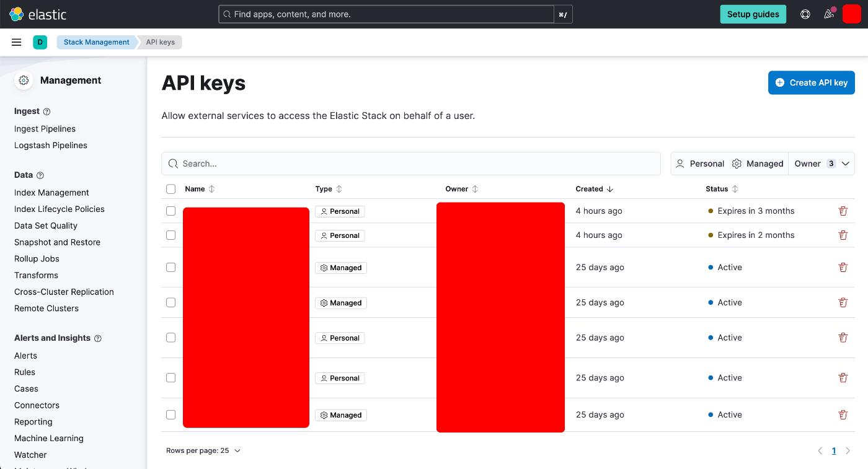The width and height of the screenshot is (868, 469).
Task: Click the Management gear icon
Action: pos(24,81)
